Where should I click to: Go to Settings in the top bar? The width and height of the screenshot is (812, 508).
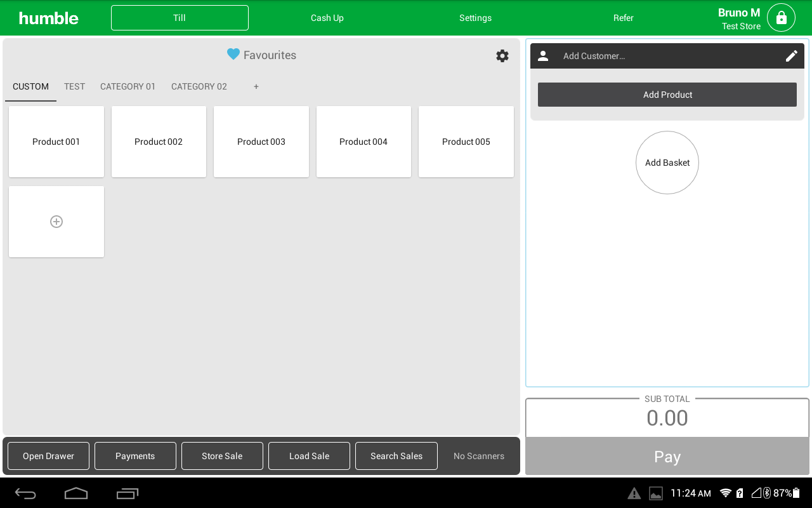coord(475,18)
